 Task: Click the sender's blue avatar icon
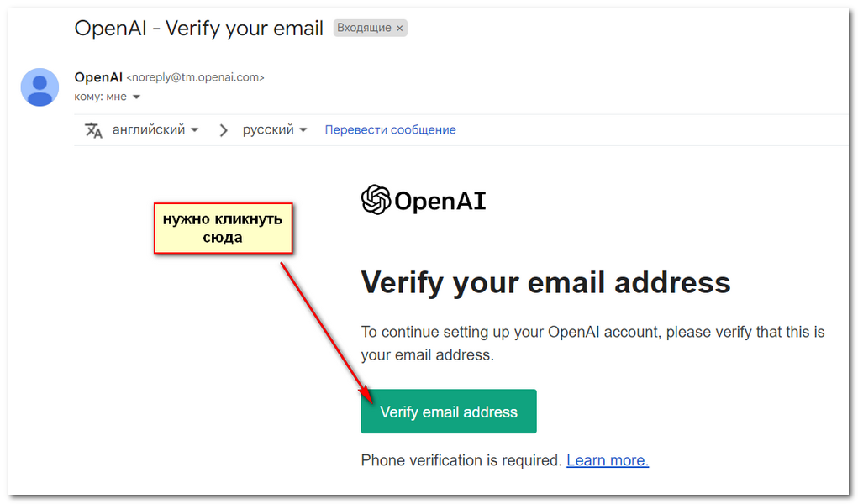[40, 87]
